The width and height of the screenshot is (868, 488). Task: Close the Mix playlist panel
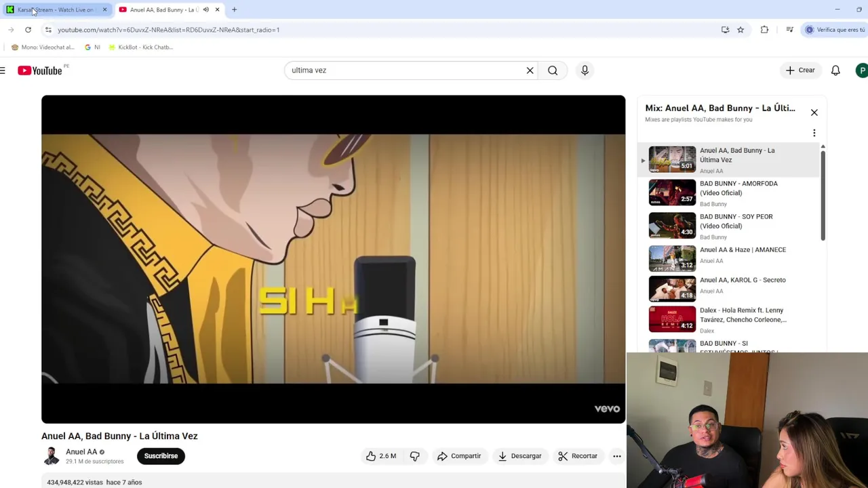click(814, 113)
